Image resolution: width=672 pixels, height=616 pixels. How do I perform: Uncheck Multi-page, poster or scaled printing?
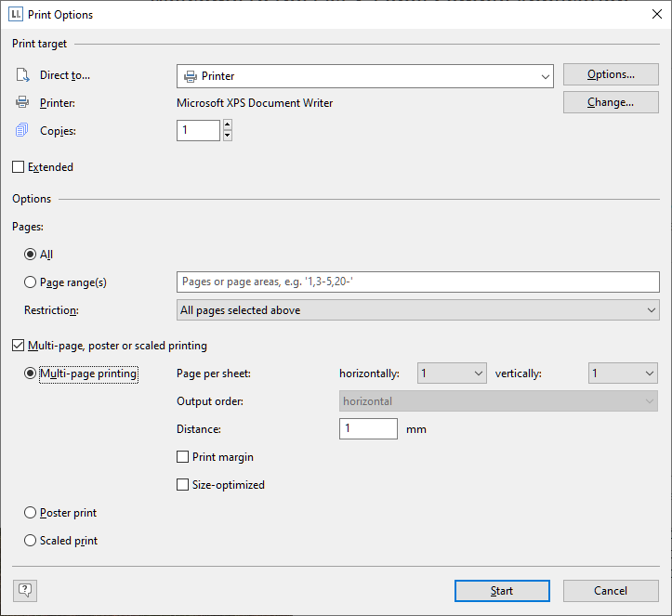click(x=18, y=346)
